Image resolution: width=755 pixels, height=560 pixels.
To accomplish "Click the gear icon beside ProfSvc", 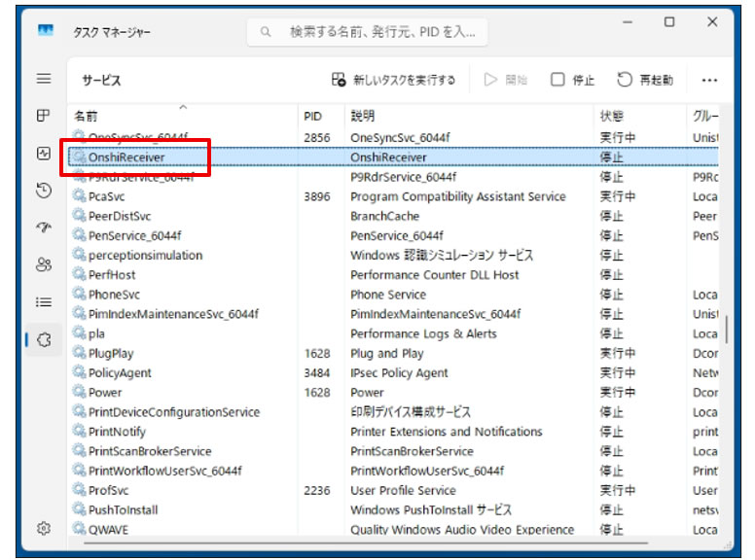I will point(79,490).
